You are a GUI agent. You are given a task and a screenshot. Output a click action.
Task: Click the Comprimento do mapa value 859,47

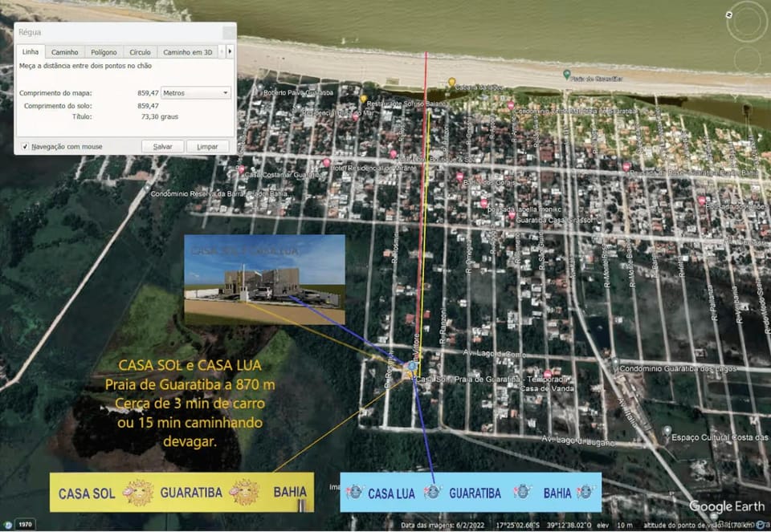coord(148,93)
